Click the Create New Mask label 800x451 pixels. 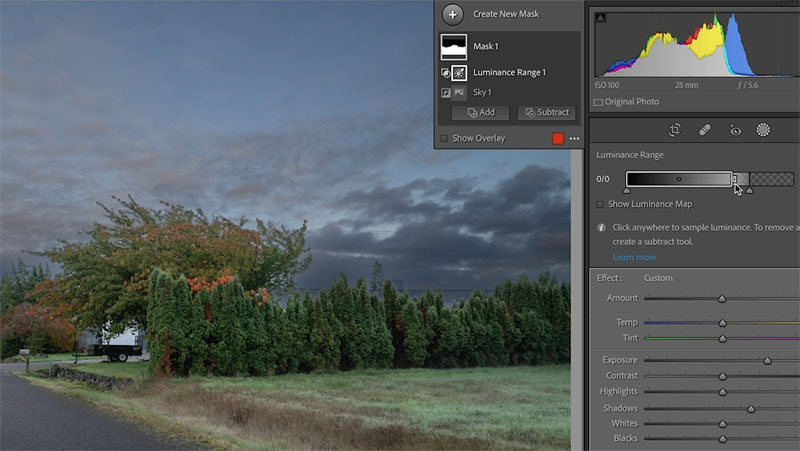506,14
